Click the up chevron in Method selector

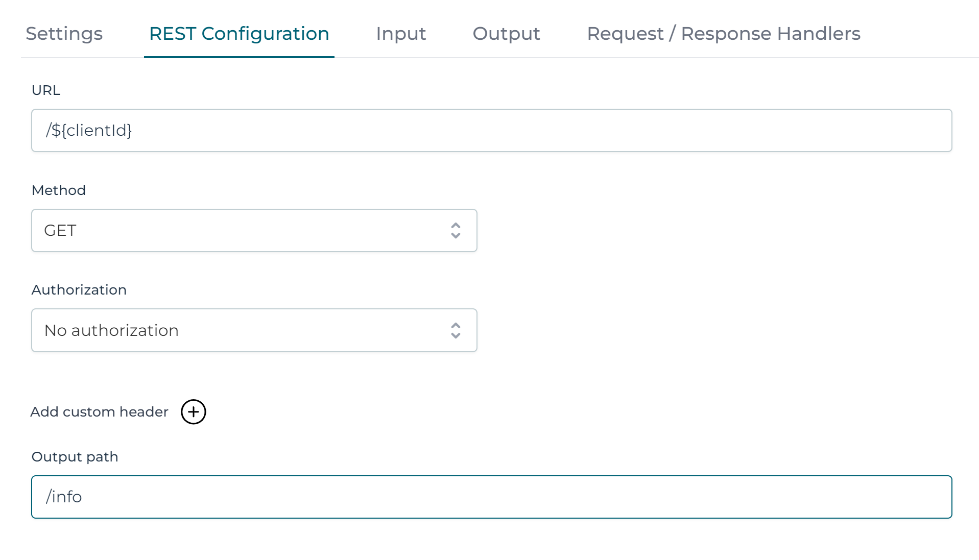click(x=456, y=225)
